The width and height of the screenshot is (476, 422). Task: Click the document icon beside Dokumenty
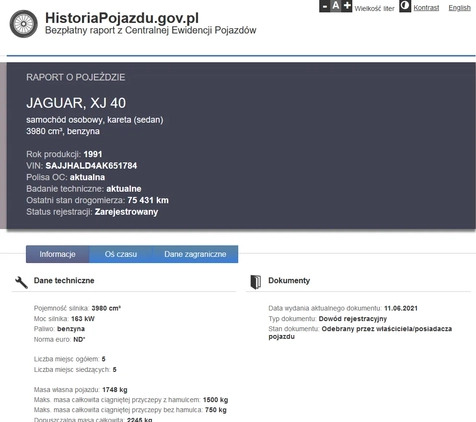point(256,282)
